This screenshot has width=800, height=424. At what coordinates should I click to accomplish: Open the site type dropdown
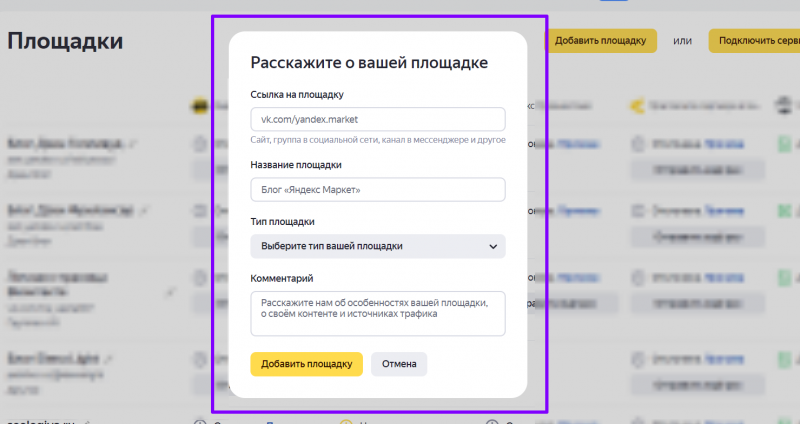378,246
